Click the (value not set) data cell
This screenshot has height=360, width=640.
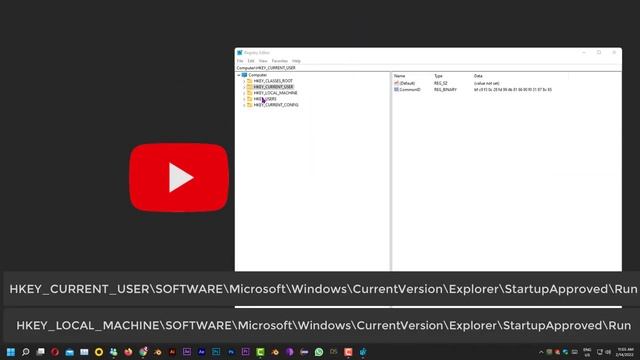point(486,83)
